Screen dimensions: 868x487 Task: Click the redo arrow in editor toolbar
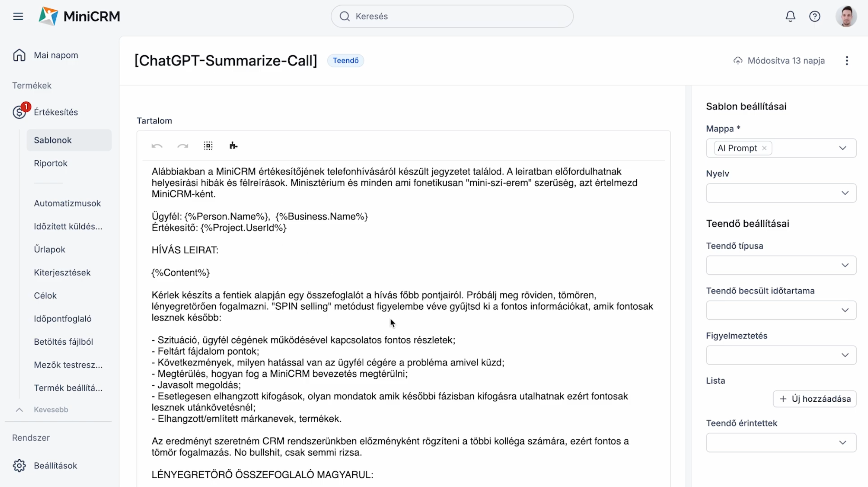coord(183,146)
